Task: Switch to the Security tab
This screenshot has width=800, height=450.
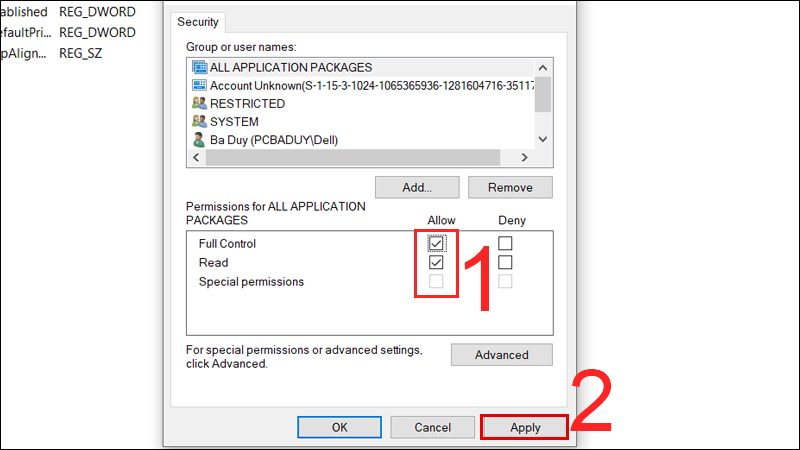Action: [200, 21]
